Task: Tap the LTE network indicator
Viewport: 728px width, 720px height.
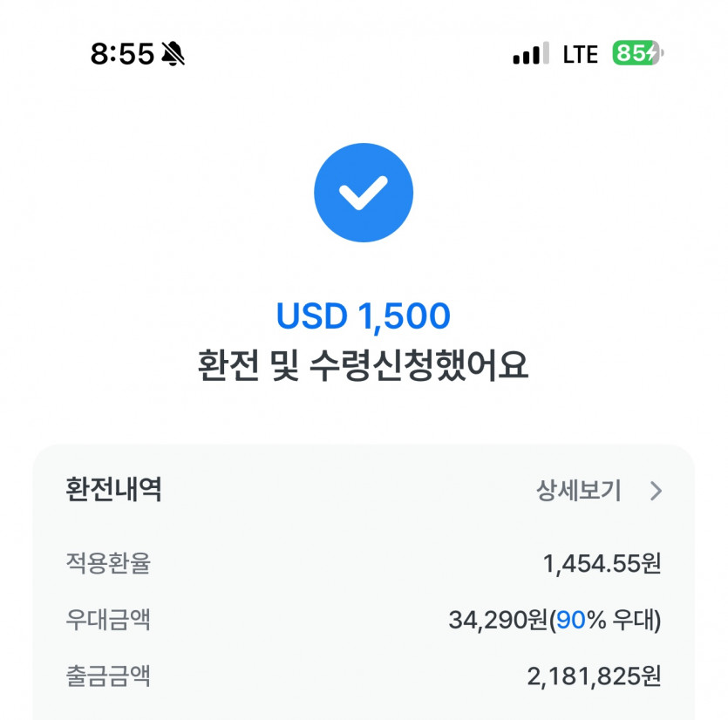Action: pyautogui.click(x=580, y=54)
